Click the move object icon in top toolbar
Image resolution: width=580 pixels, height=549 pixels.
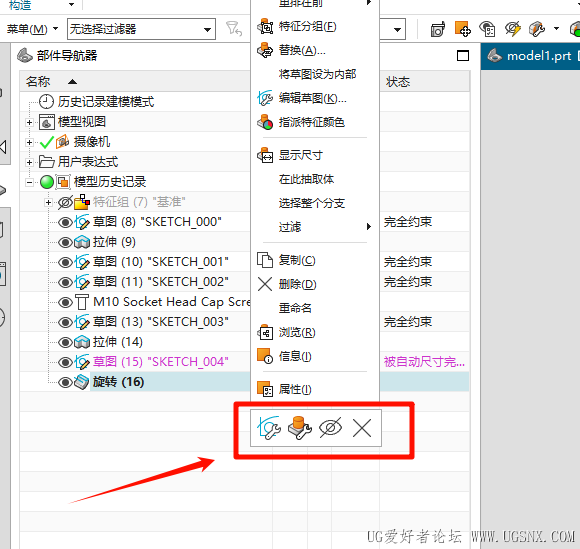tap(463, 28)
